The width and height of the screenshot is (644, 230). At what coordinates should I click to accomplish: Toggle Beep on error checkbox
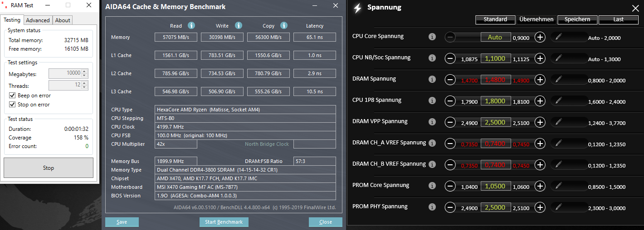pyautogui.click(x=12, y=96)
